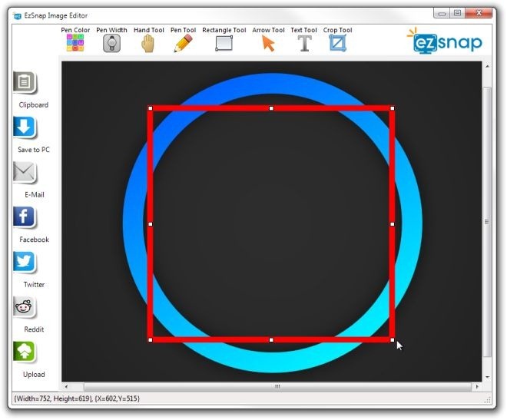Click the bottom-middle handle of red rectangle

tap(271, 340)
